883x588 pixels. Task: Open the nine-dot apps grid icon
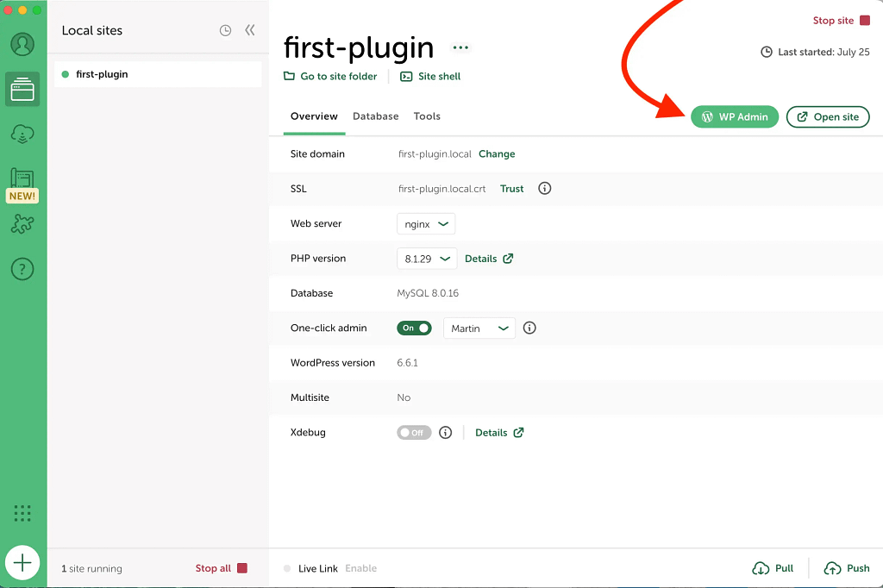(22, 513)
